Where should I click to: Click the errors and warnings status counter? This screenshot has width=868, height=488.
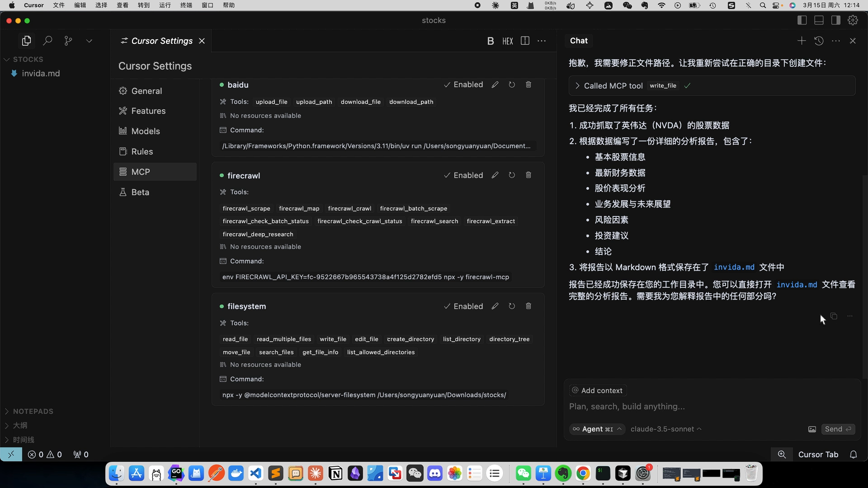[x=45, y=455]
